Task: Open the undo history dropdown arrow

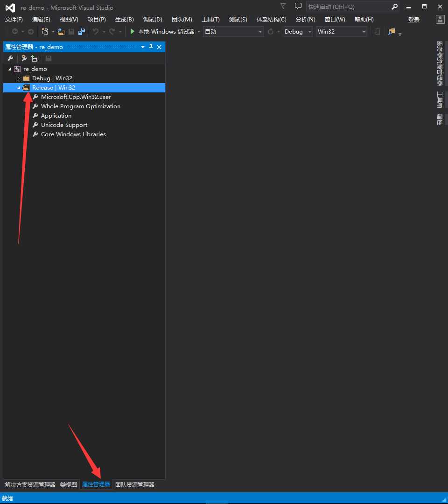Action: pos(104,32)
